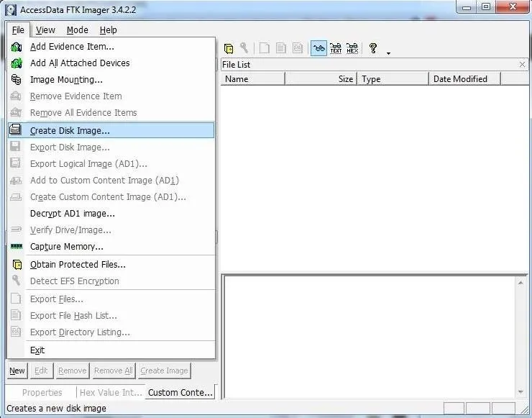Click the Export Directory Listing toolbar icon
Viewport: 532px width, 418px height.
(x=298, y=48)
